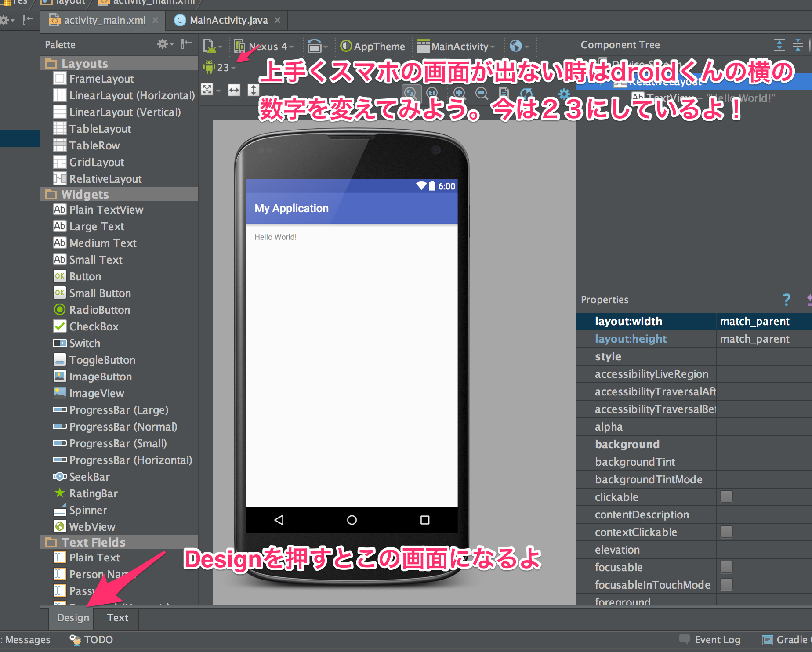812x652 pixels.
Task: Click the zoom out minus magnifier
Action: click(482, 93)
